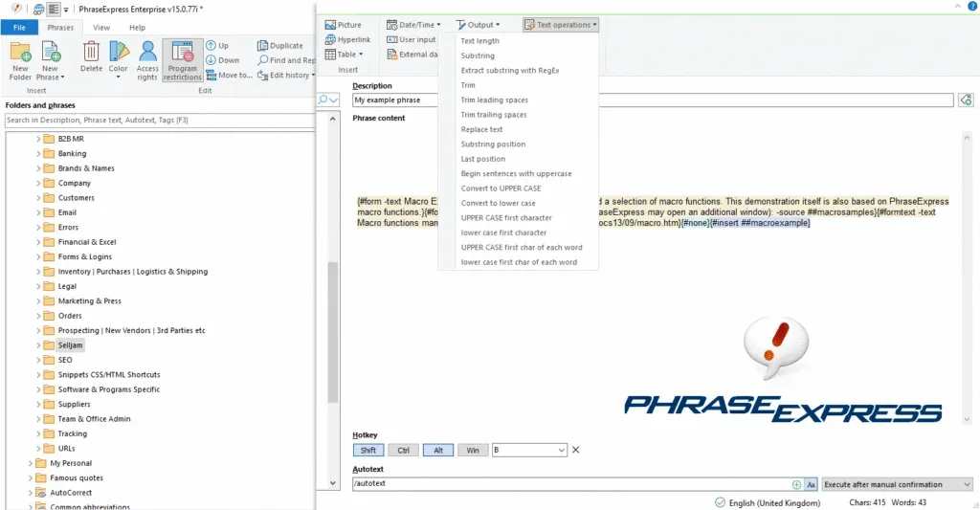Toggle the Win hotkey modifier
The width and height of the screenshot is (980, 510).
[x=473, y=450]
